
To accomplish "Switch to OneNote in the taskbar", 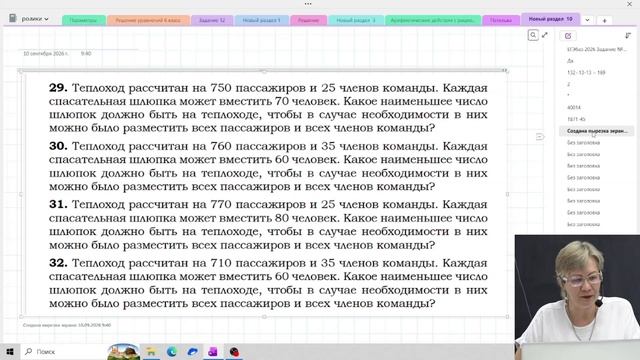I will (x=213, y=351).
